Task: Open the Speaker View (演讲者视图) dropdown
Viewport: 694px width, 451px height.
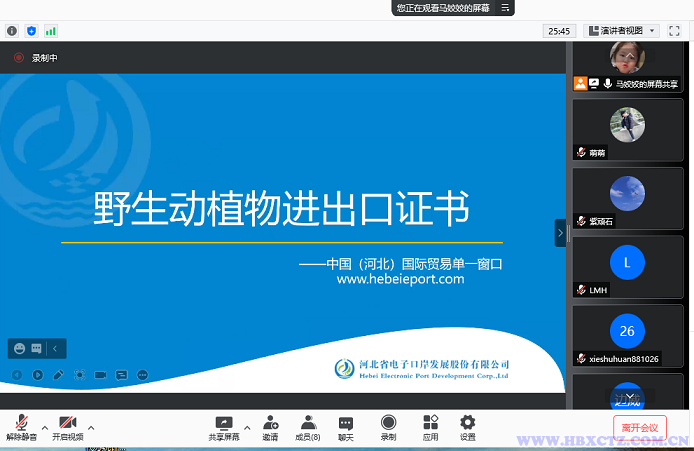Action: tap(621, 31)
